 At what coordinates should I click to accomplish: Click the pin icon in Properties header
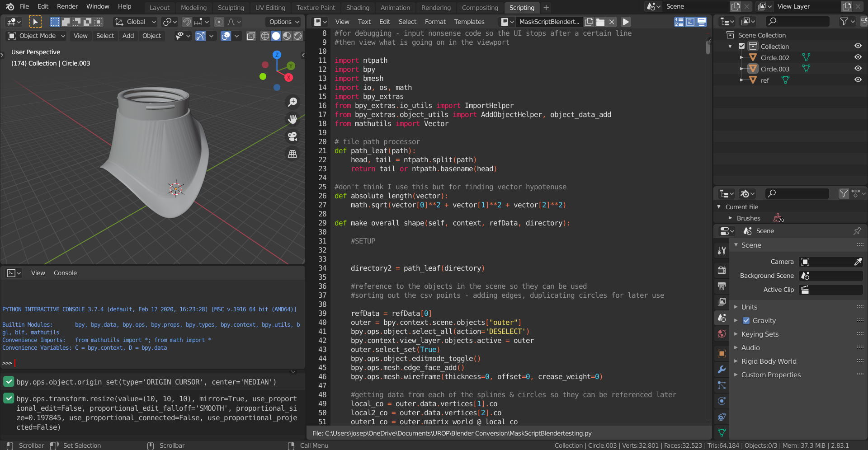857,231
